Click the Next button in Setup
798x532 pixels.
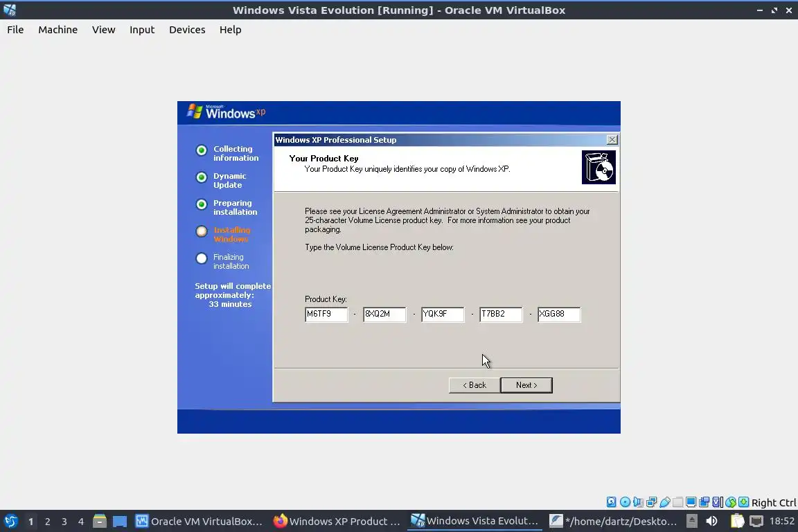(x=526, y=385)
